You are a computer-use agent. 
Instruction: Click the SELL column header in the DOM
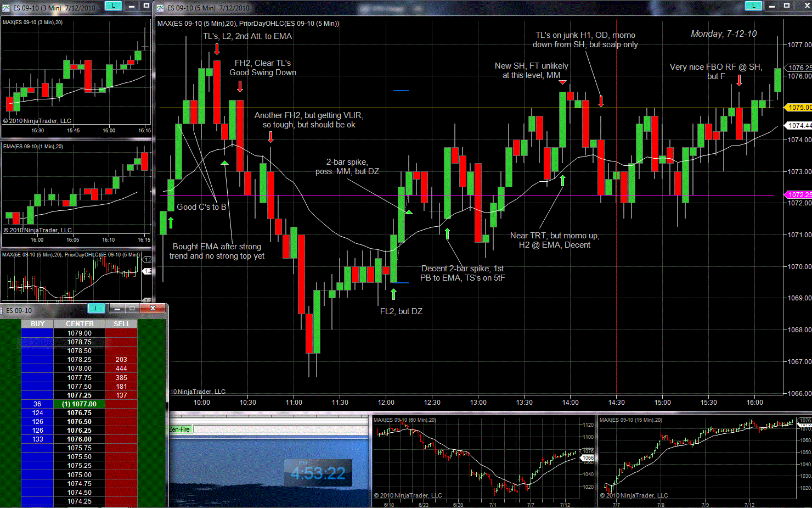tap(121, 324)
